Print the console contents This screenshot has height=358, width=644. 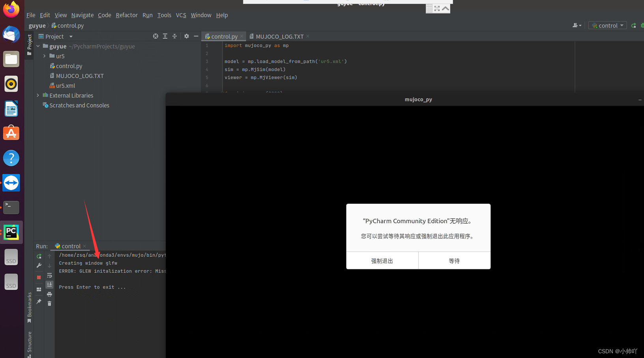click(x=49, y=294)
